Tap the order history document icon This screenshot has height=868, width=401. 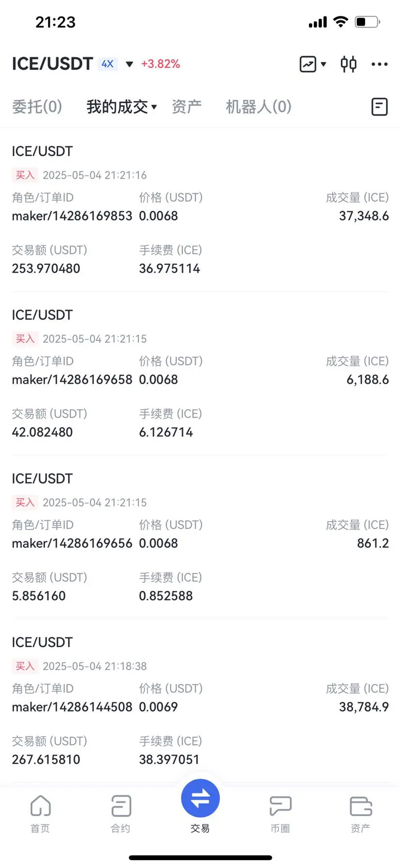pyautogui.click(x=379, y=107)
